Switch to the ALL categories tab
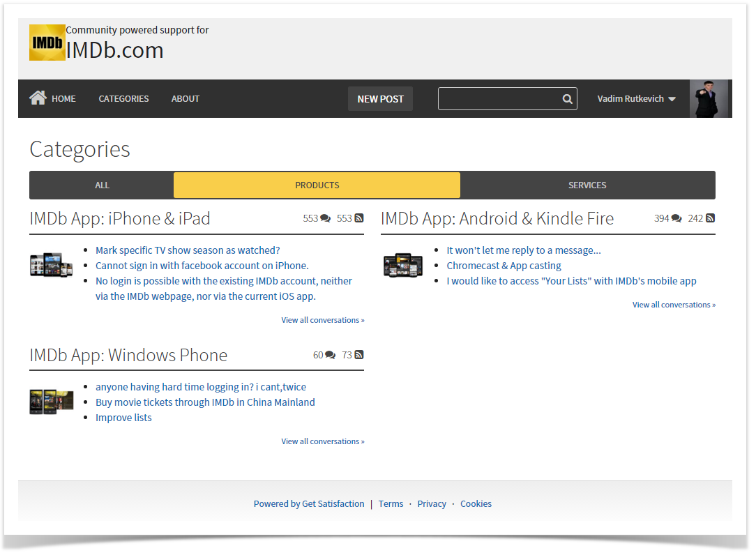This screenshot has width=756, height=555. coord(102,185)
